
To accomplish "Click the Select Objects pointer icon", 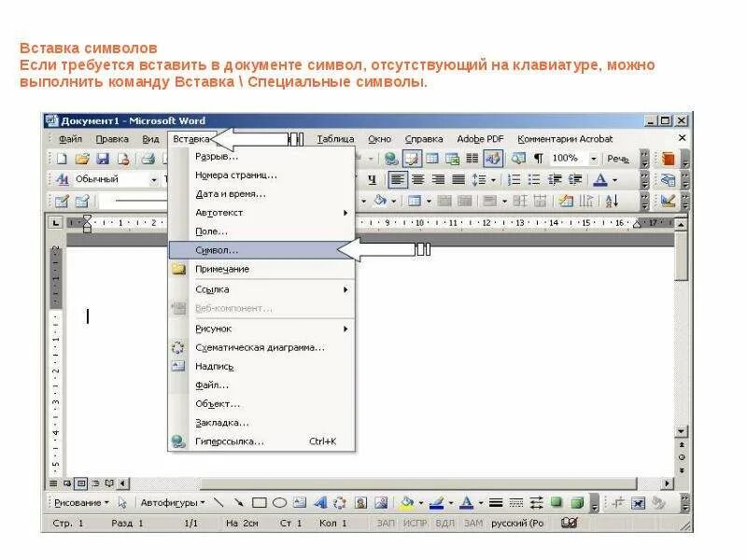I will [122, 503].
